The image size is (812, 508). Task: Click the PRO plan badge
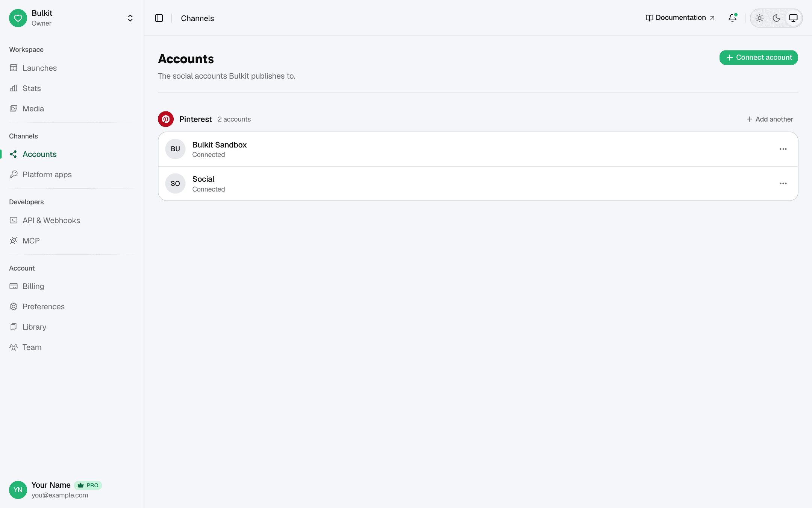88,485
